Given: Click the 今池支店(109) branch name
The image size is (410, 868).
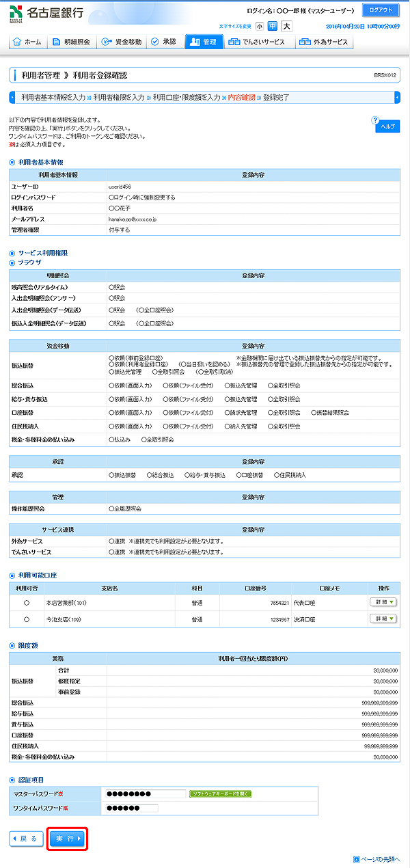Looking at the screenshot, I should [65, 618].
